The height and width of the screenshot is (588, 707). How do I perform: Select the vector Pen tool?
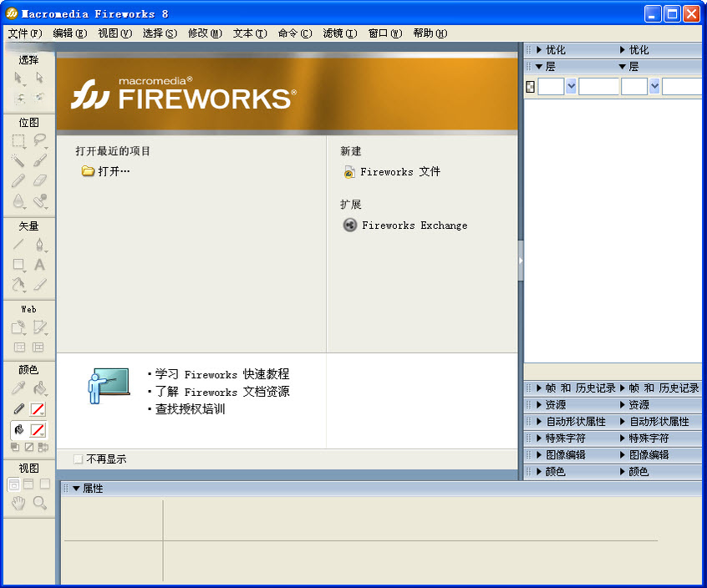[x=39, y=244]
